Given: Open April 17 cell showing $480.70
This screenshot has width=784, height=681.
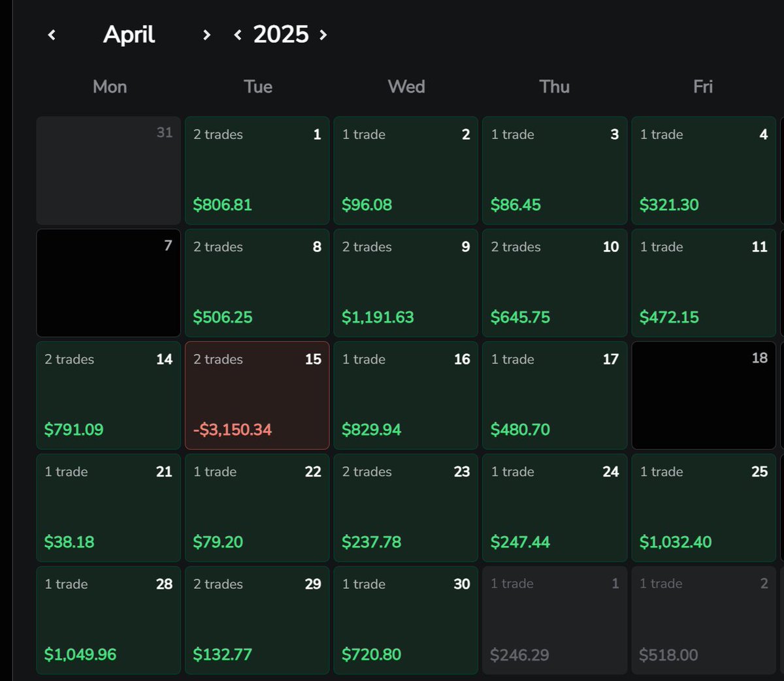Looking at the screenshot, I should point(555,395).
